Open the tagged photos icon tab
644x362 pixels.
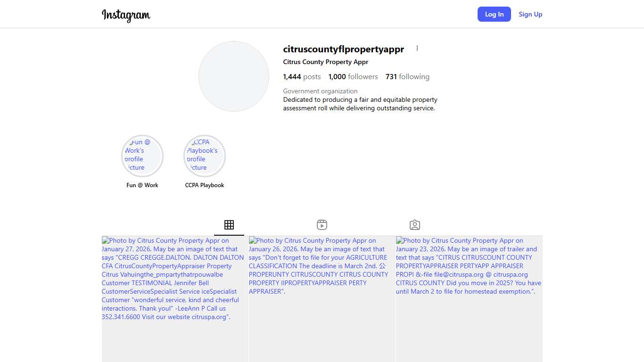coord(415,225)
